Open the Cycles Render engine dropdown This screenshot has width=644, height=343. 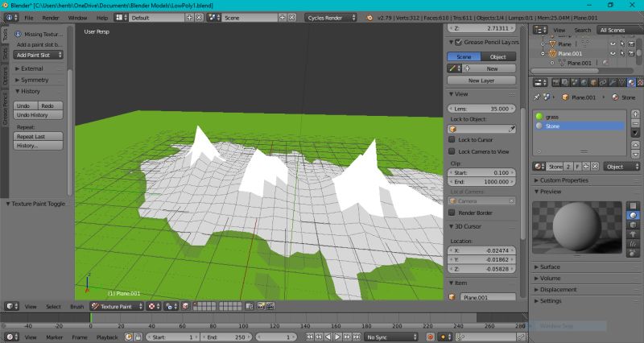coord(331,18)
